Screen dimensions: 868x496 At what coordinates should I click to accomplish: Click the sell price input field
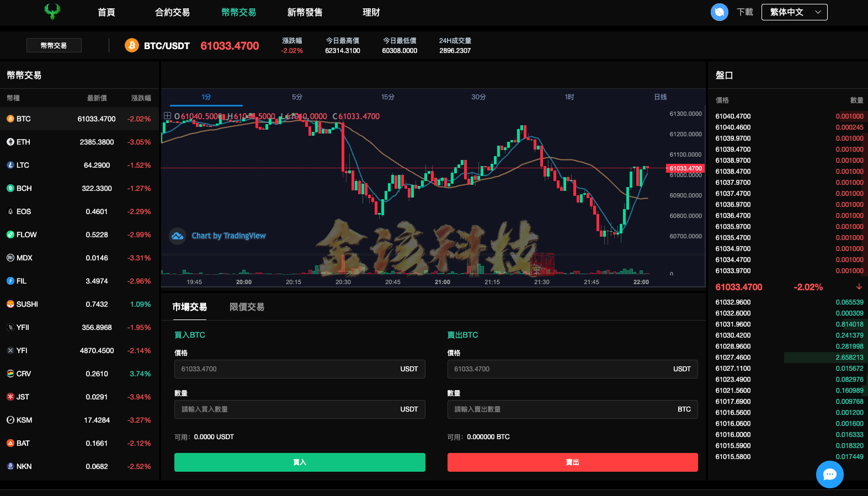click(572, 369)
